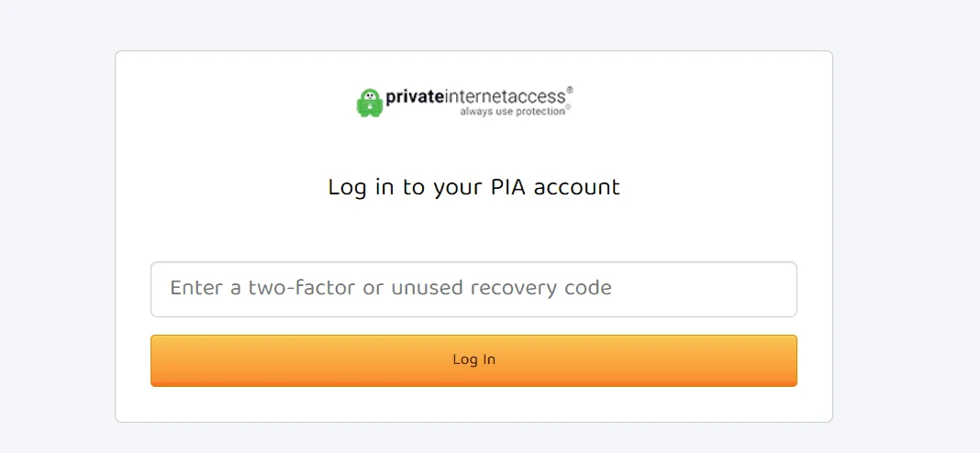This screenshot has height=453, width=980.
Task: Focus the two-factor or recovery code field
Action: [473, 289]
